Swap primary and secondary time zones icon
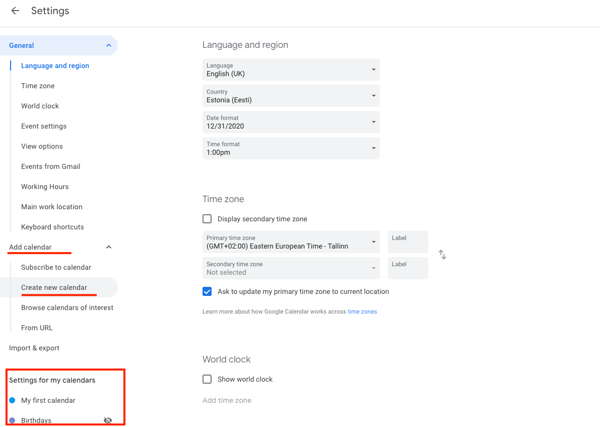This screenshot has height=427, width=600. (442, 255)
